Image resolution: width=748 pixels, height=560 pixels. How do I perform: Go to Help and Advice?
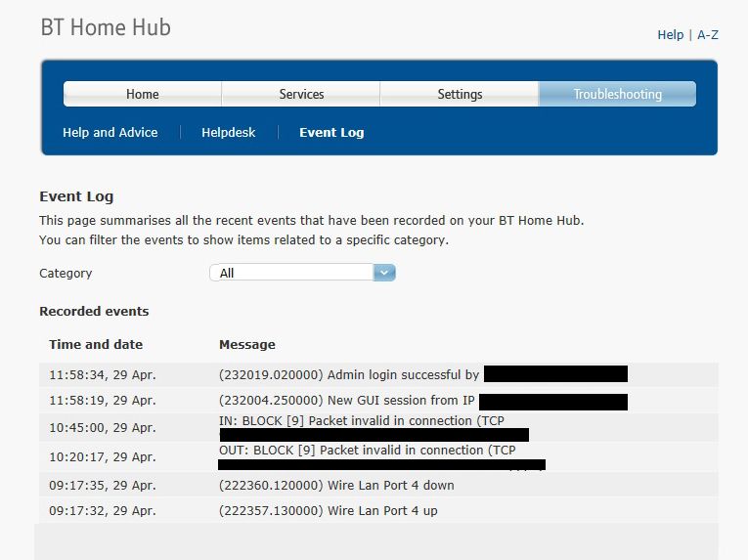pyautogui.click(x=110, y=133)
